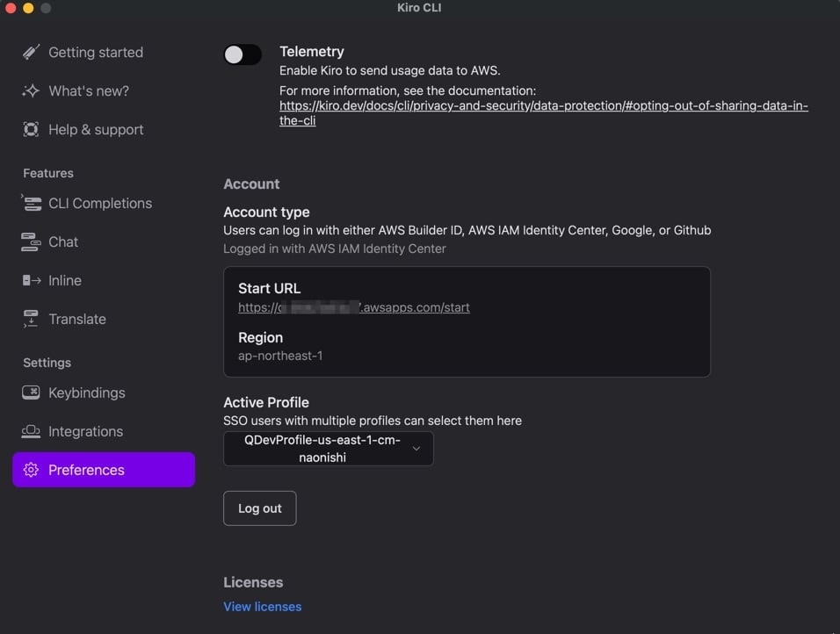
Task: Click the Preferences gear icon
Action: click(x=33, y=469)
